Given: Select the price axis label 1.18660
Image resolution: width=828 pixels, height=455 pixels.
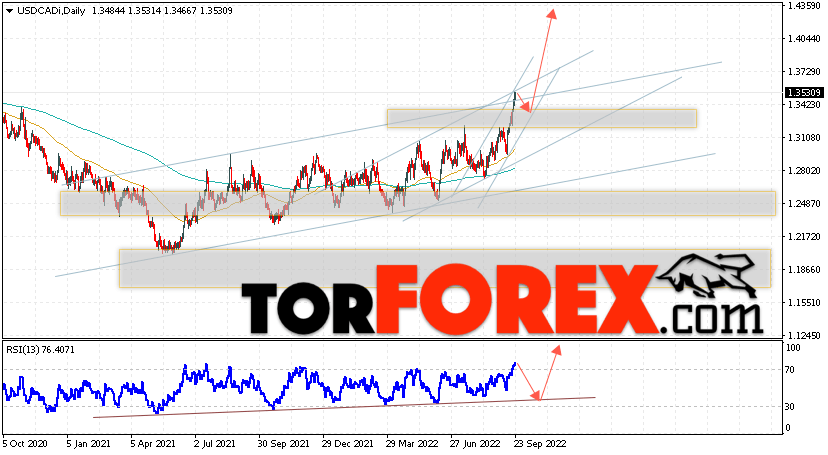Looking at the screenshot, I should (804, 269).
